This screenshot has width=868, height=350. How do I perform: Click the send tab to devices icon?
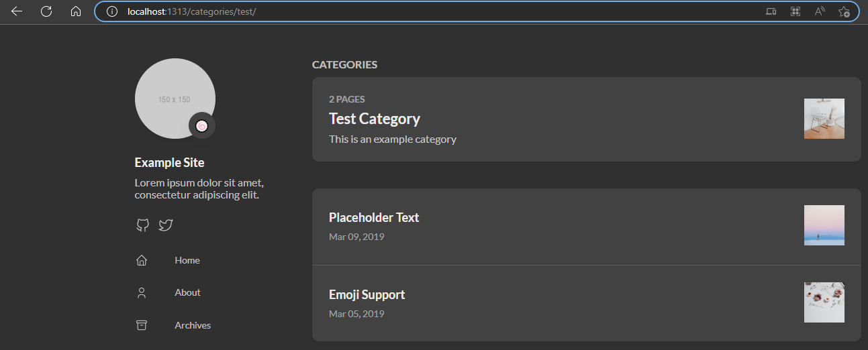(x=771, y=11)
